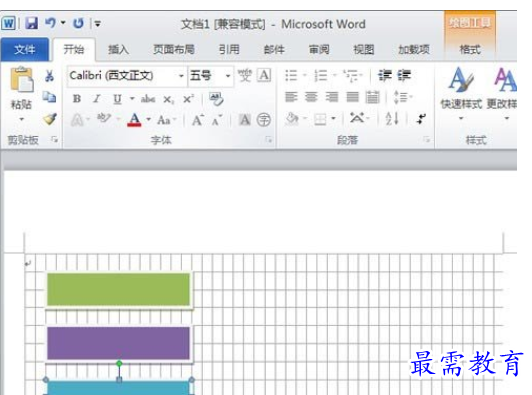Open the underline style dropdown arrow
Screen dimensions: 532x395
tap(132, 99)
